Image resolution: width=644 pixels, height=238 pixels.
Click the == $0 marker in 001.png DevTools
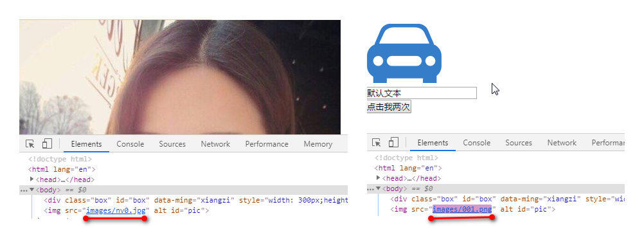(x=422, y=188)
